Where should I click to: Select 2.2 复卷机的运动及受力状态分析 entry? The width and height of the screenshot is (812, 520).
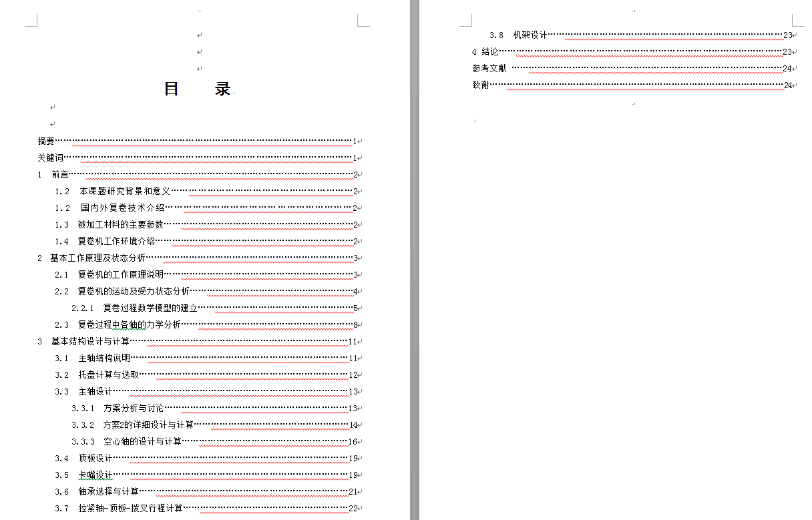(x=206, y=292)
